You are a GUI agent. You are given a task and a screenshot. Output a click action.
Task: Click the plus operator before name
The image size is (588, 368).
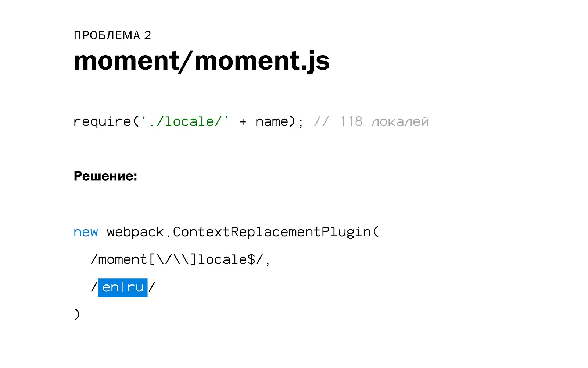pos(243,121)
